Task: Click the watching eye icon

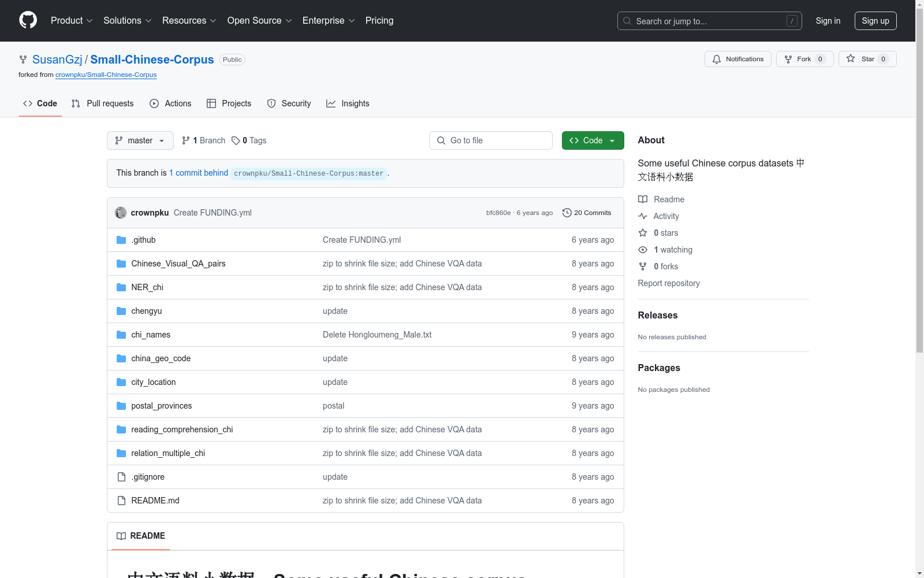Action: (643, 250)
